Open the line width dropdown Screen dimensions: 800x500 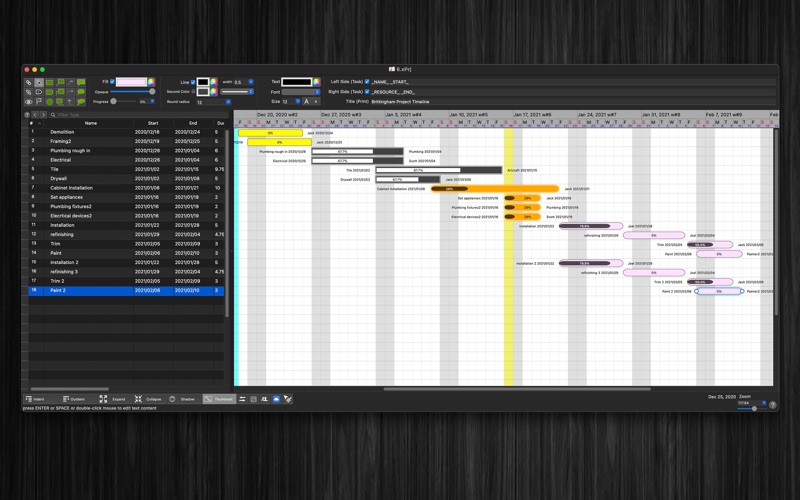coord(251,82)
